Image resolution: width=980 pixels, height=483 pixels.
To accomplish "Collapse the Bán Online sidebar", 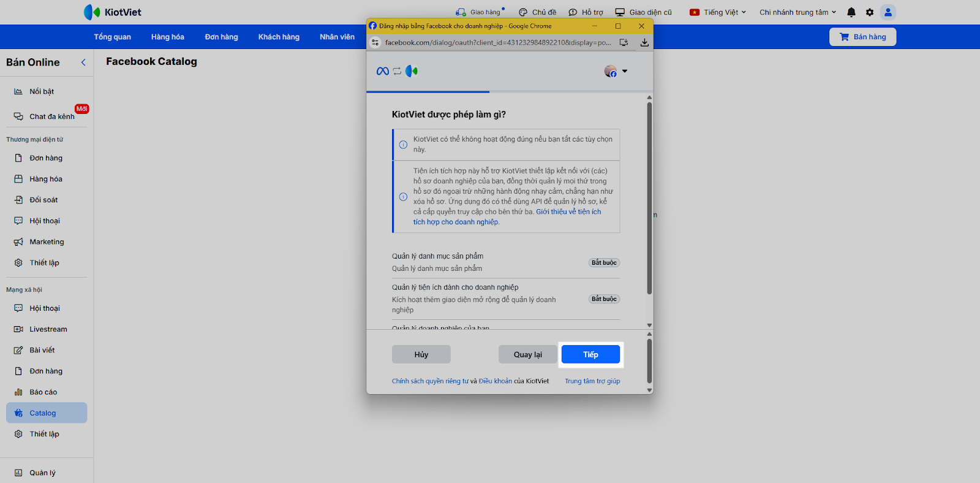I will coord(83,63).
